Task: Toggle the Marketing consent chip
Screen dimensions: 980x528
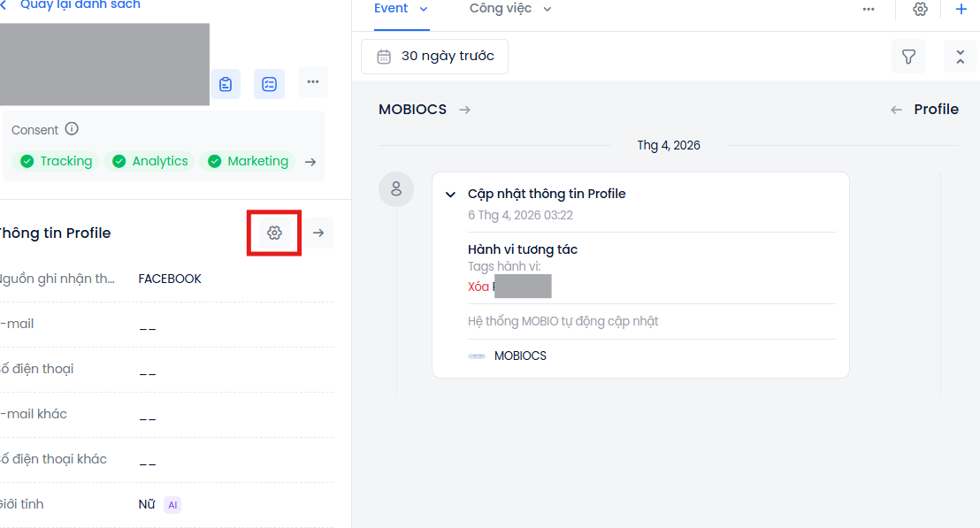Action: tap(247, 161)
